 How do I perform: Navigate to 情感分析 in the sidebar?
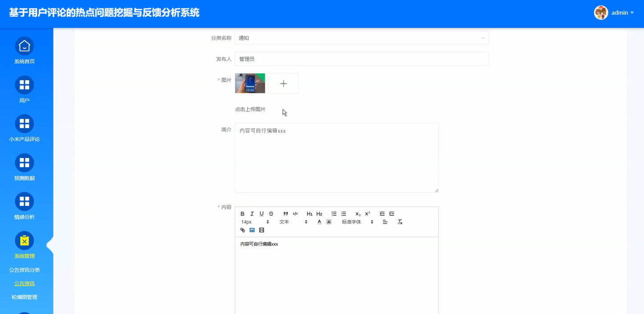click(x=24, y=217)
